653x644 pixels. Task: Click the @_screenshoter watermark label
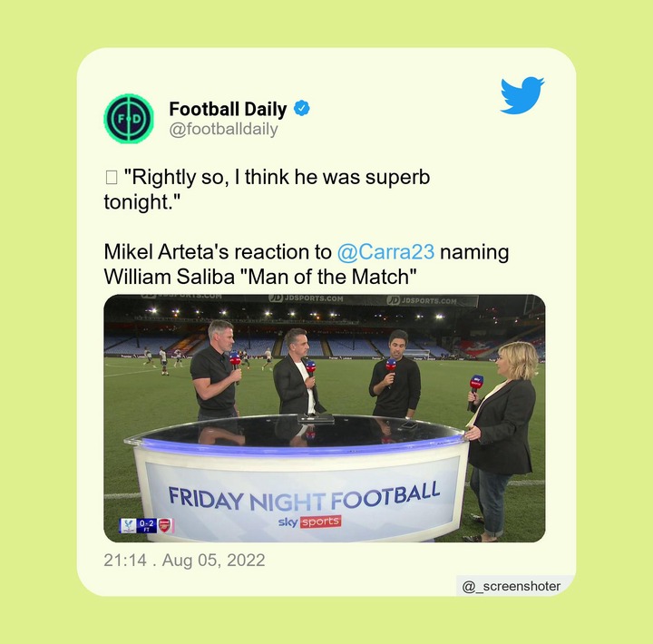click(512, 586)
